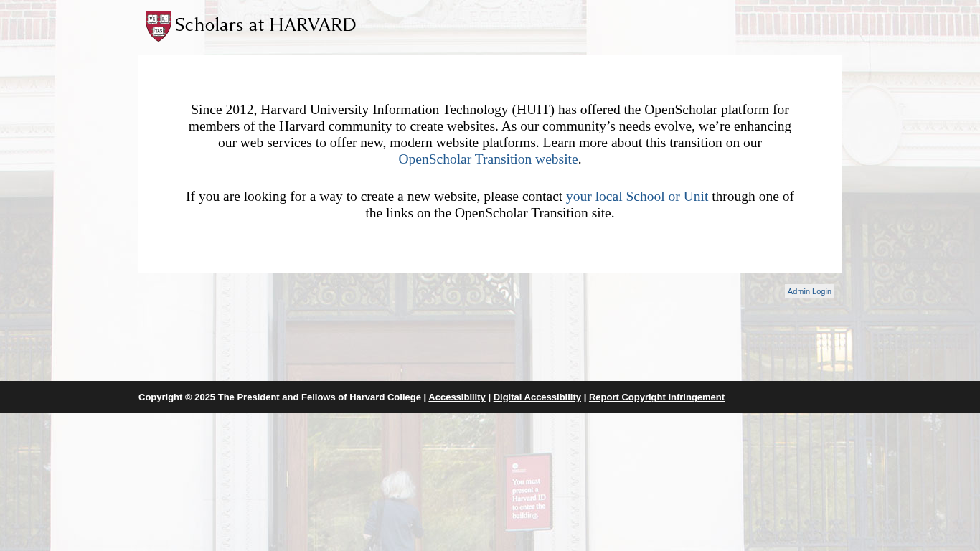
Task: Click the Admin Login button
Action: 809,291
